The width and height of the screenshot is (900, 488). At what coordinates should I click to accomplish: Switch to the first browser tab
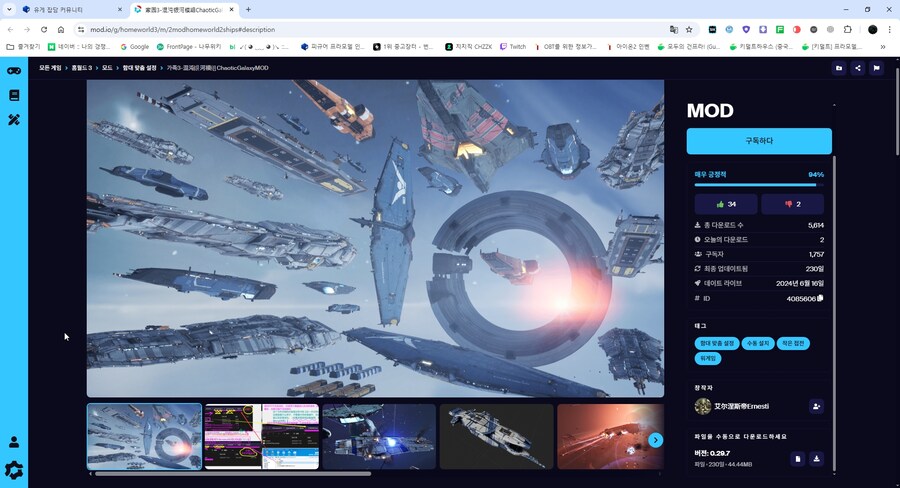62,9
